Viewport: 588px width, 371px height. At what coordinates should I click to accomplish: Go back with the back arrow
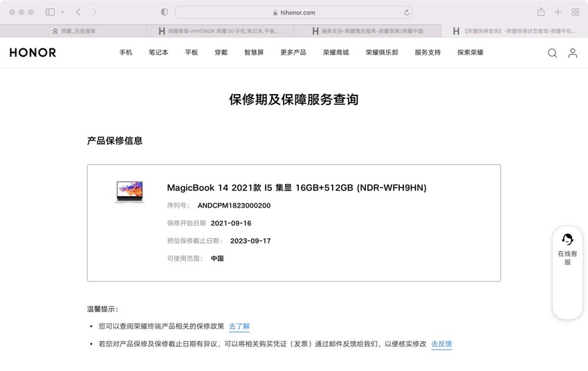[x=78, y=12]
